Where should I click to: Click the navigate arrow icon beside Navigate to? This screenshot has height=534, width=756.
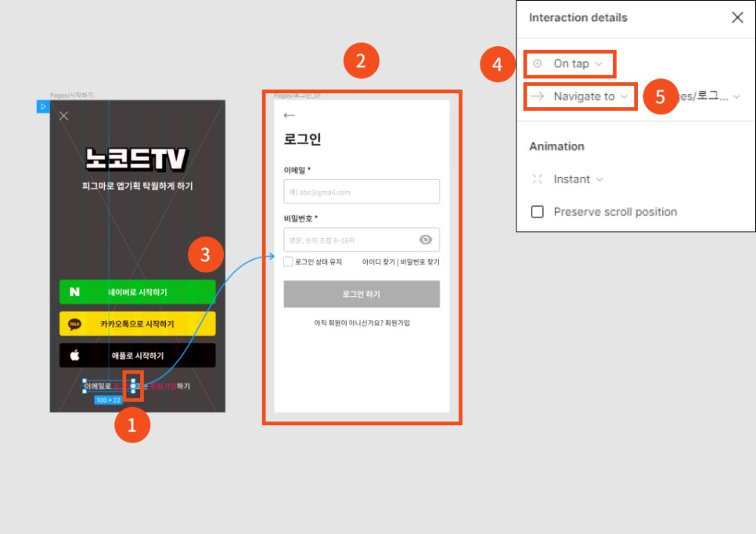537,96
